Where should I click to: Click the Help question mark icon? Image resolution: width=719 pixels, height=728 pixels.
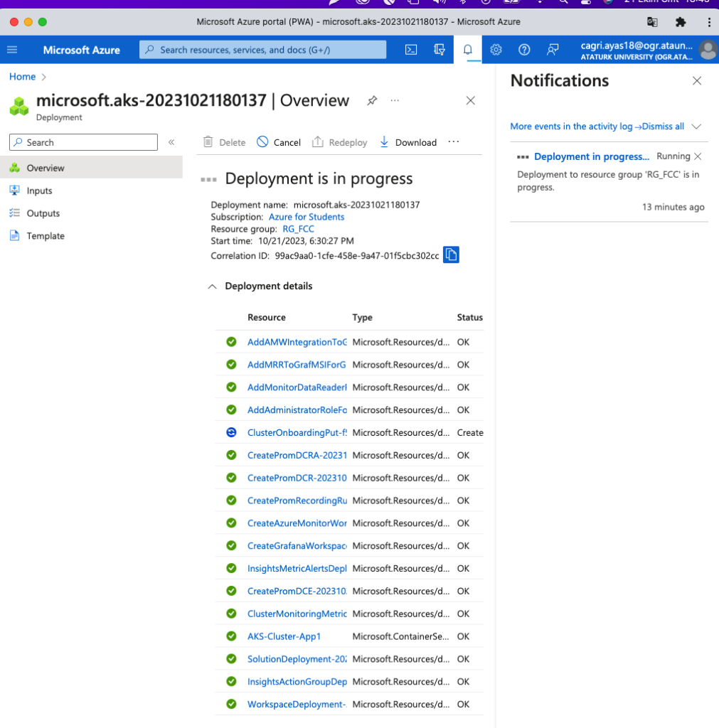pyautogui.click(x=524, y=50)
